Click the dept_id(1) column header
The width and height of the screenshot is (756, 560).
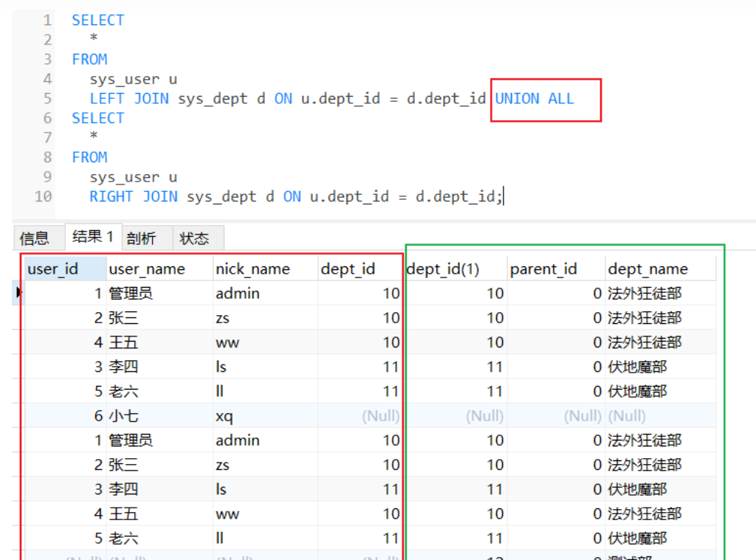[x=456, y=269]
